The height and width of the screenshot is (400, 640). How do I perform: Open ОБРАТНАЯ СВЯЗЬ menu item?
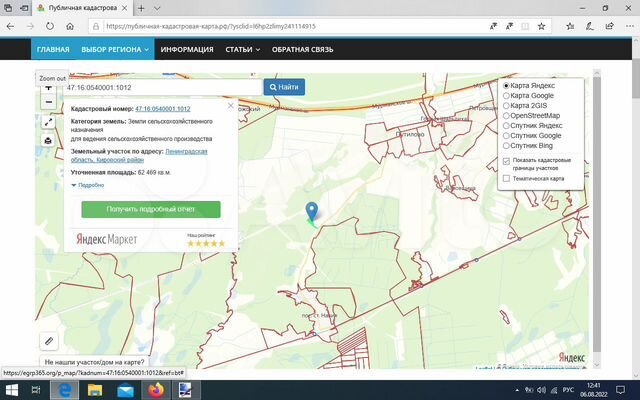[x=302, y=49]
